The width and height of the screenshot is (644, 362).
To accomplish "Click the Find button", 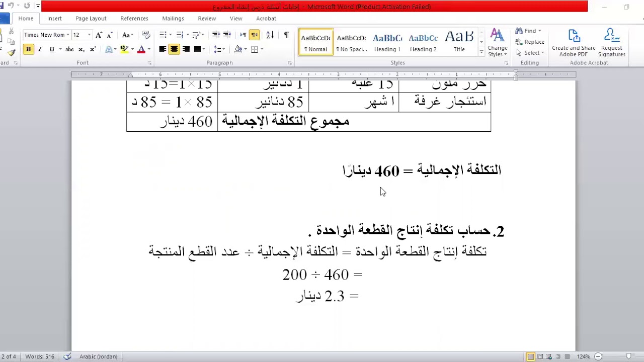I will [528, 31].
